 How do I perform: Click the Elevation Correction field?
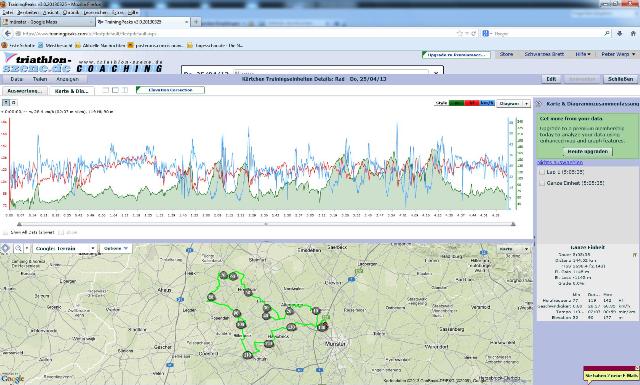[170, 90]
